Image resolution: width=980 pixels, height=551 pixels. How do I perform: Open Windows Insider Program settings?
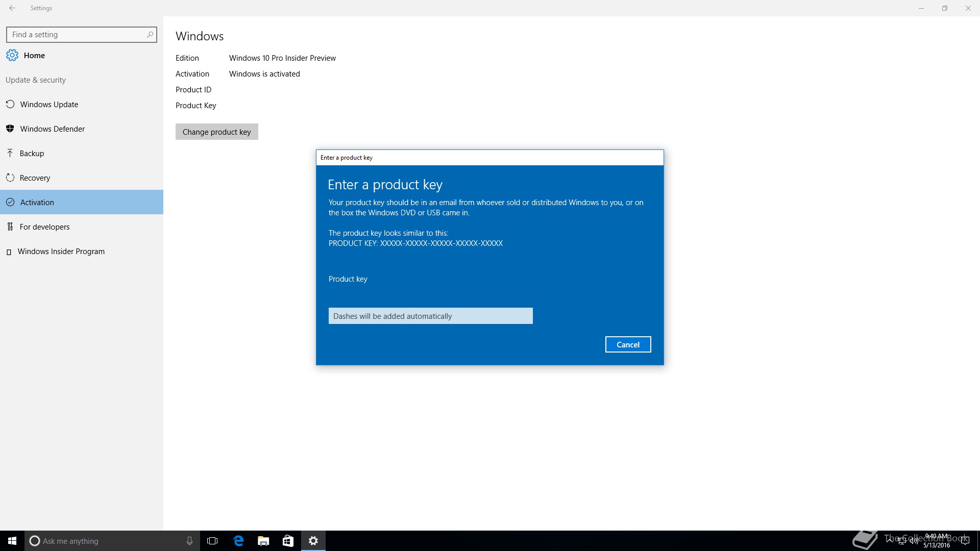[82, 251]
